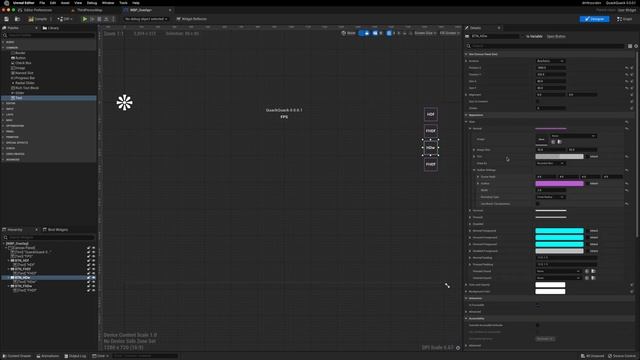
Task: Select the Radial Slider widget in Palette
Action: point(23,83)
